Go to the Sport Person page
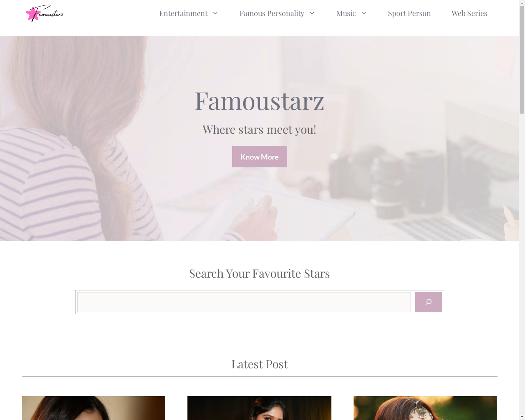 pyautogui.click(x=409, y=14)
